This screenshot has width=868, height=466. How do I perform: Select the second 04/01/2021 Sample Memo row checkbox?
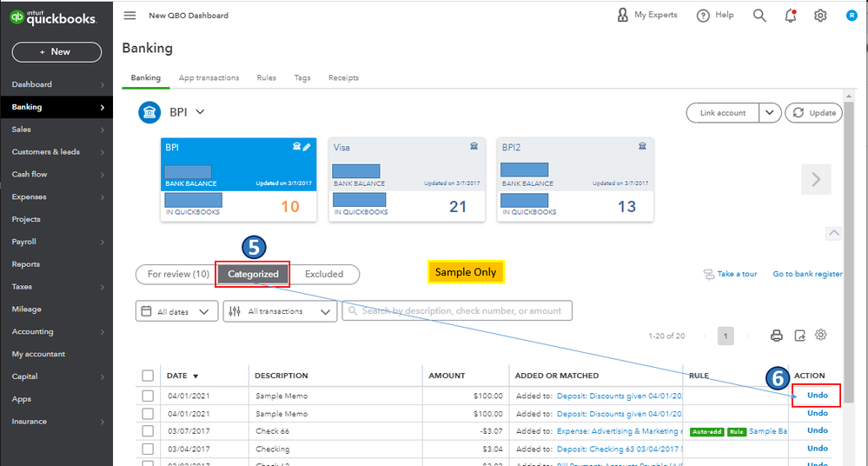click(x=148, y=413)
